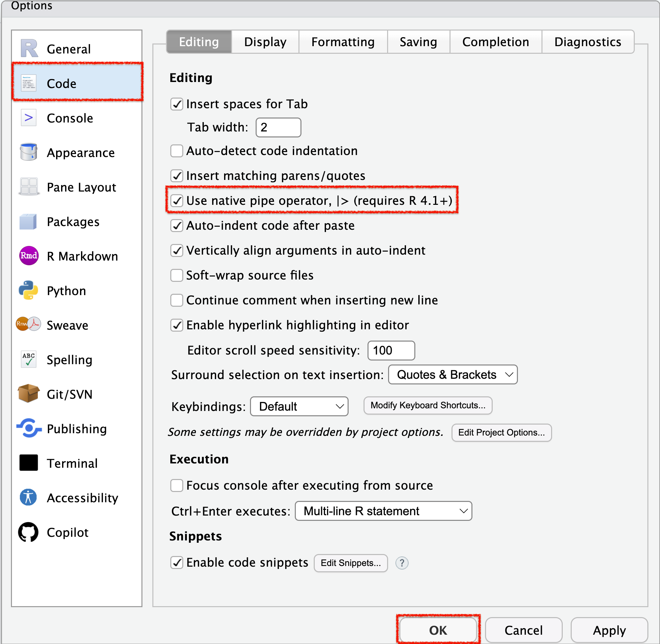Open Git/SVN box icon
This screenshot has width=660, height=644.
pyautogui.click(x=29, y=393)
